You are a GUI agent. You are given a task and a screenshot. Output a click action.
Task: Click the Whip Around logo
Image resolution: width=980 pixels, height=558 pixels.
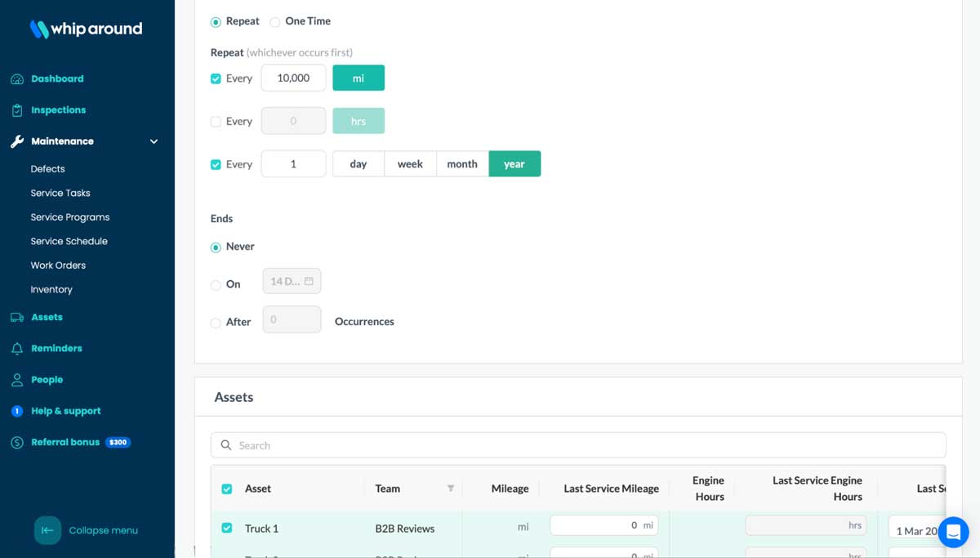pyautogui.click(x=85, y=28)
